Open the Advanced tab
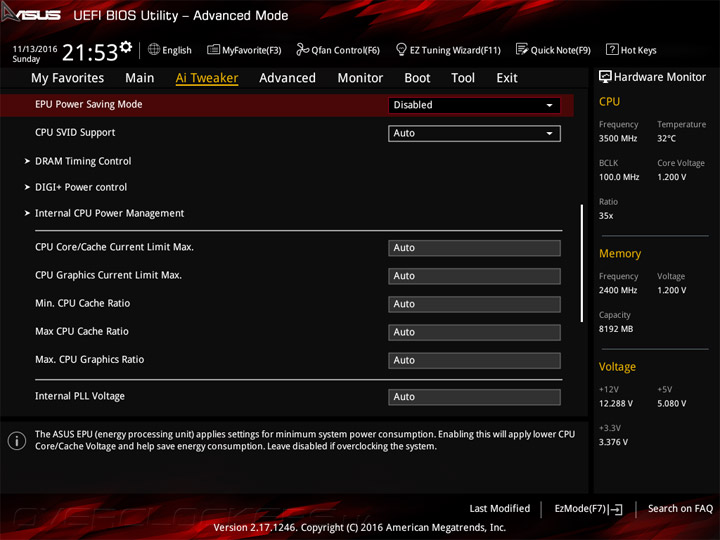 coord(287,78)
